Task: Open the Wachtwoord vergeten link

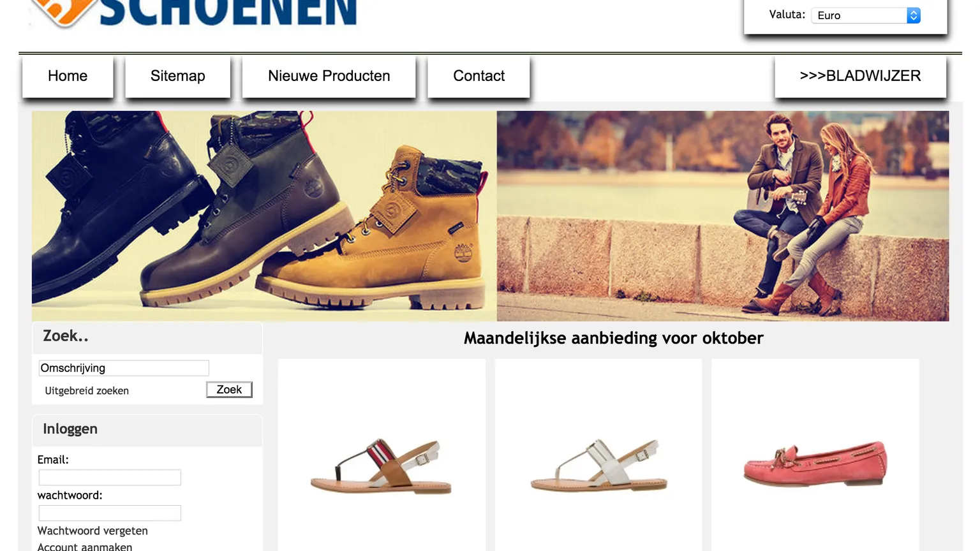Action: click(x=93, y=531)
